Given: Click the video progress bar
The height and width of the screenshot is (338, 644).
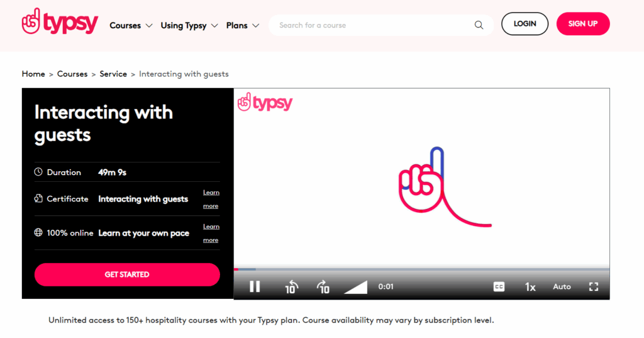Looking at the screenshot, I should [421, 269].
